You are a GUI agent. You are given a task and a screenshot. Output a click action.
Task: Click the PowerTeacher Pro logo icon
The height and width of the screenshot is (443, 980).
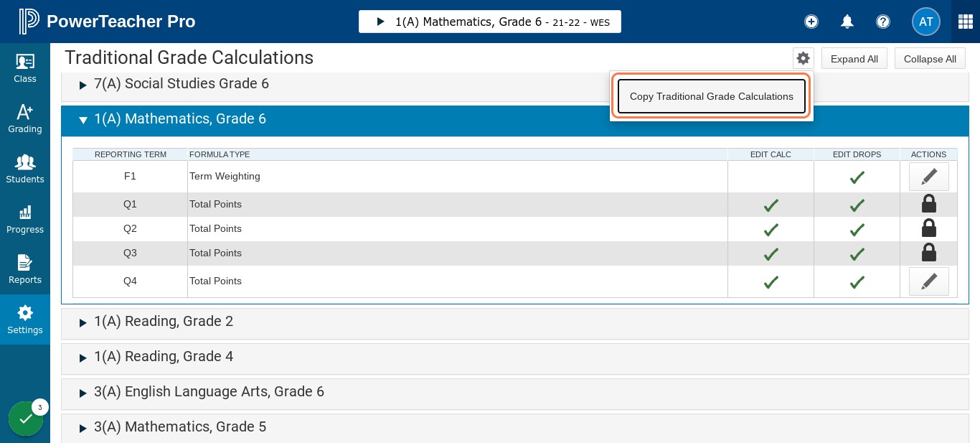pyautogui.click(x=29, y=22)
